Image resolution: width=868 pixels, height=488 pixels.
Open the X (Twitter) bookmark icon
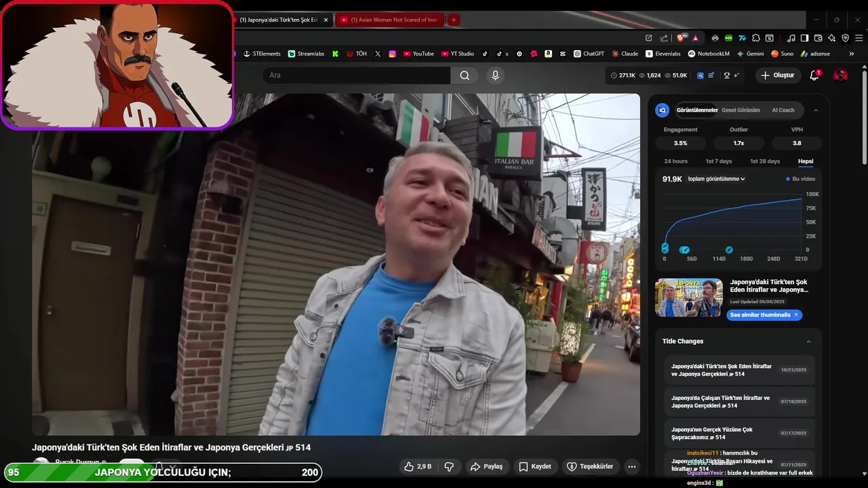378,54
